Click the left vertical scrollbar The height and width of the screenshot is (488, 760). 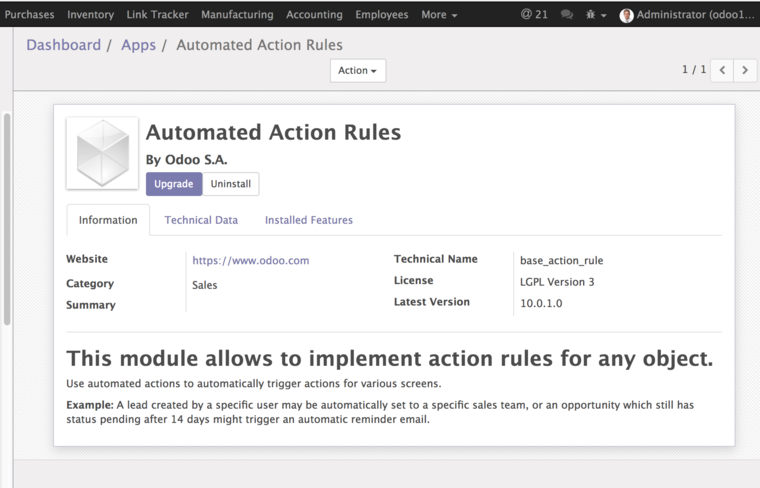pyautogui.click(x=7, y=219)
